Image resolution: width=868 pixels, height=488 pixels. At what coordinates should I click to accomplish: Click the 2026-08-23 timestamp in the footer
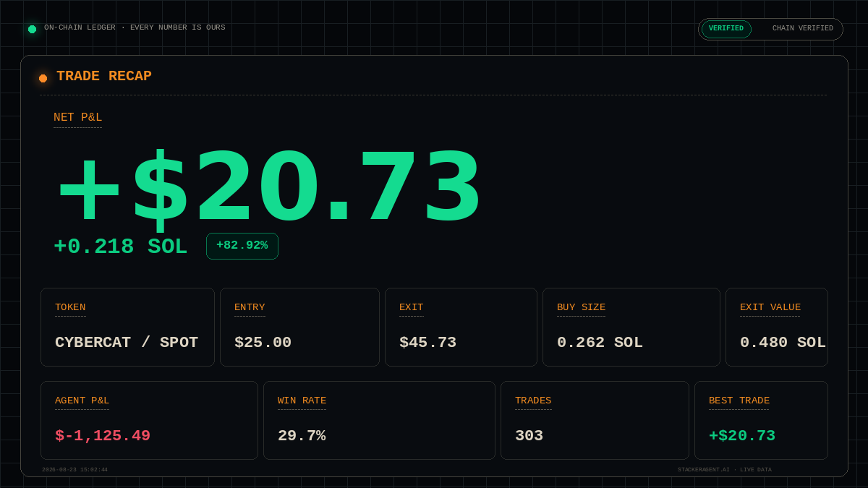tap(75, 470)
